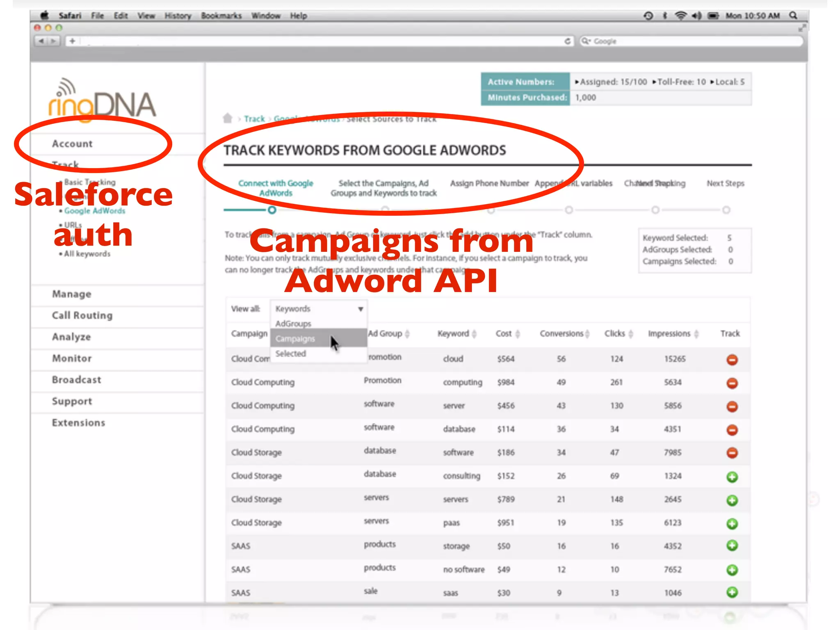Remove tracking for keyword database $114 row
The height and width of the screenshot is (630, 840).
[732, 430]
